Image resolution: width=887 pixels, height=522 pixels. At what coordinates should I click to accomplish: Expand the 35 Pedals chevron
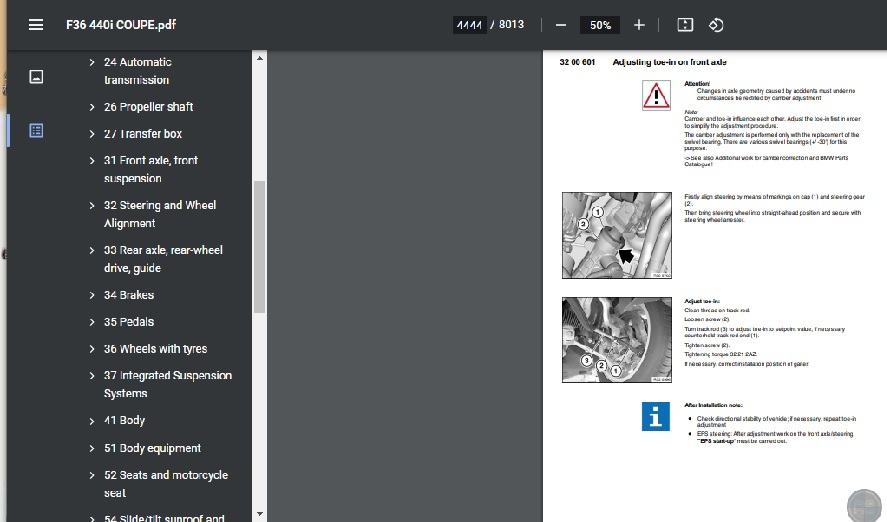point(92,322)
